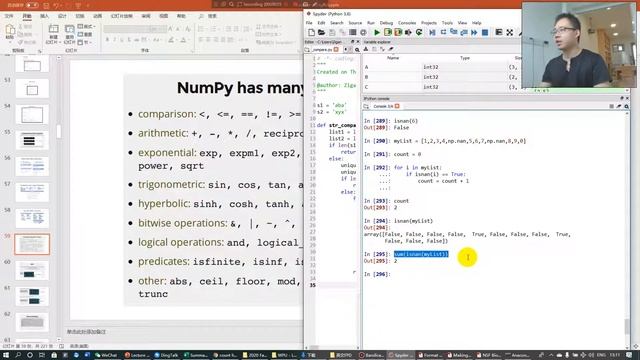Open Spyder Run menu

click(x=371, y=23)
